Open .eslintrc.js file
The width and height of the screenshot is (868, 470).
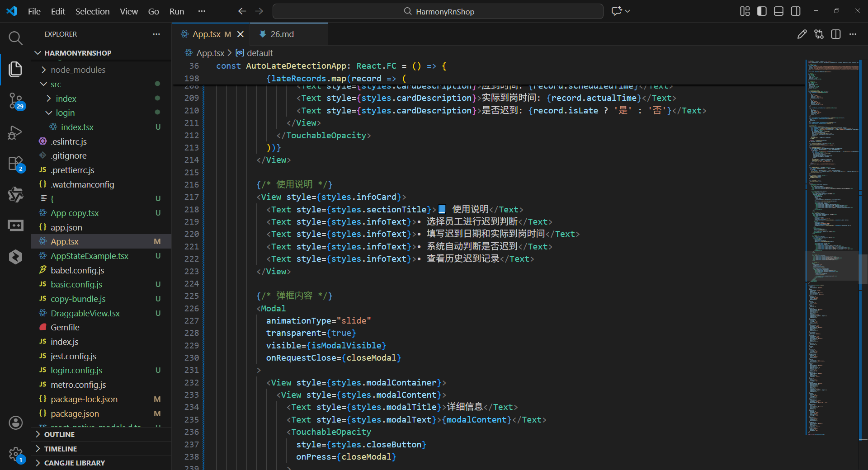click(x=101, y=141)
